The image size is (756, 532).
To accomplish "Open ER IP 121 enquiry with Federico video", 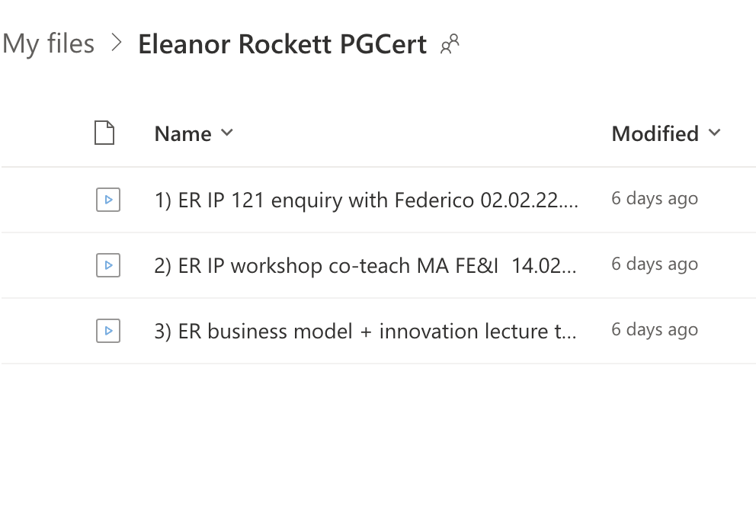I will 366,200.
